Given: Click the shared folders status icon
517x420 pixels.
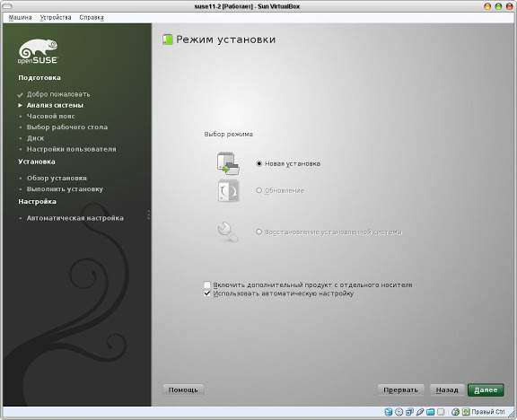Looking at the screenshot, I should (x=430, y=412).
